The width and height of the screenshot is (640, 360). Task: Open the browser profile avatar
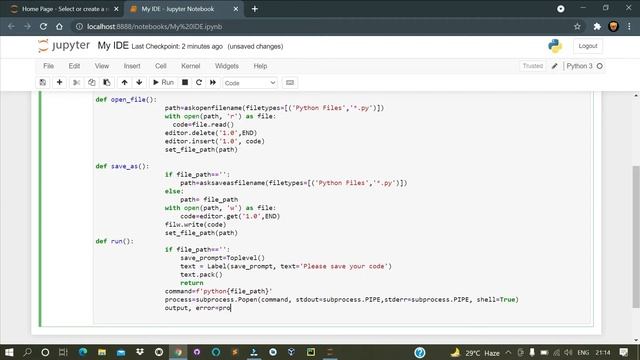[x=613, y=27]
